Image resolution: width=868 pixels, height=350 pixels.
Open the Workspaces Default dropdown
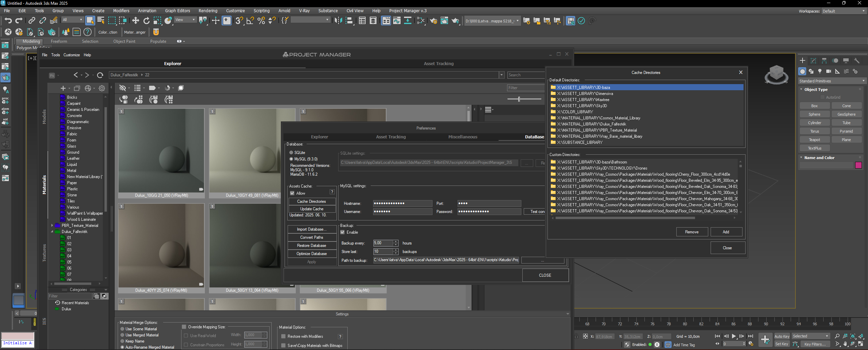pyautogui.click(x=844, y=11)
